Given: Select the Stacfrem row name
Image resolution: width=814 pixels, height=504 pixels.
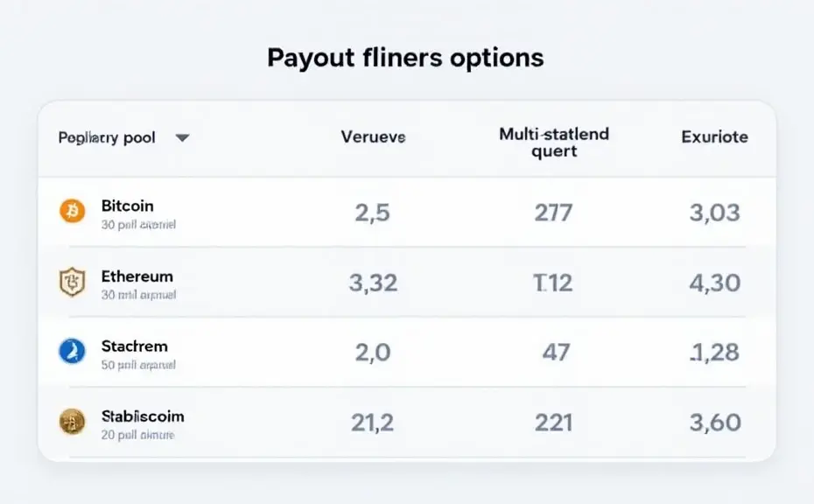Looking at the screenshot, I should click(135, 346).
